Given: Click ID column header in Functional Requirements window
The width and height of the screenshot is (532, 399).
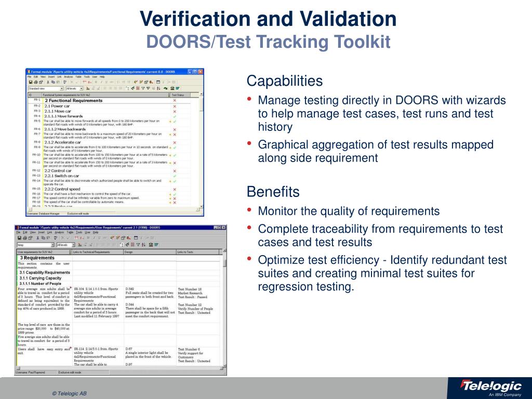Looking at the screenshot, I should pyautogui.click(x=35, y=95).
